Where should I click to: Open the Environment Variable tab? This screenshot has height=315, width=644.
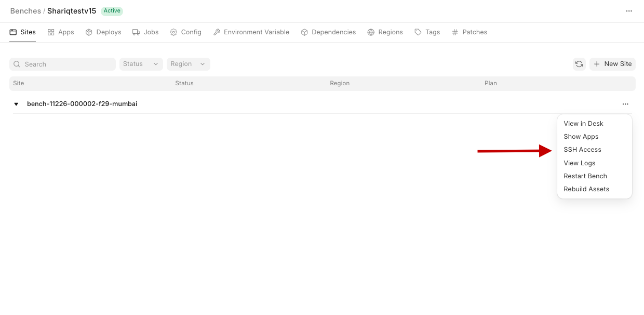251,32
